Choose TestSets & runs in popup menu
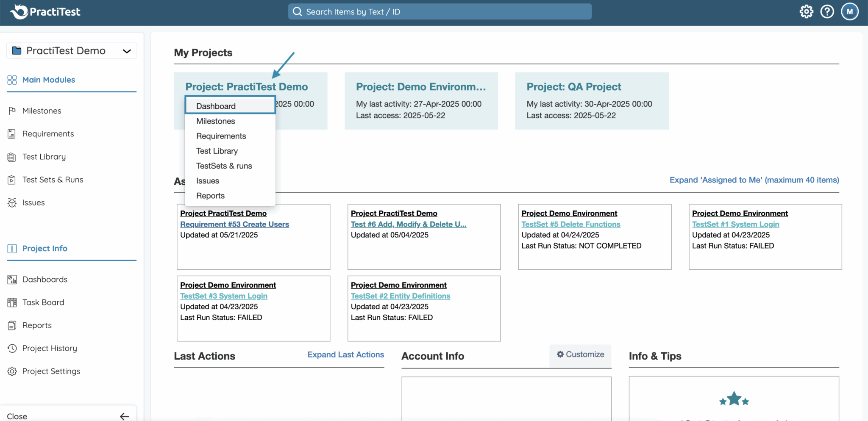Screen dimensions: 868x421 [x=224, y=166]
